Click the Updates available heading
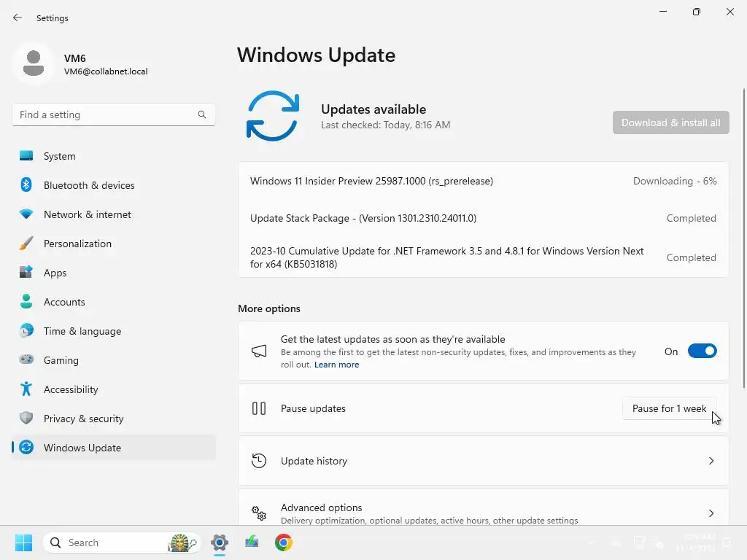The height and width of the screenshot is (560, 747). [x=373, y=109]
